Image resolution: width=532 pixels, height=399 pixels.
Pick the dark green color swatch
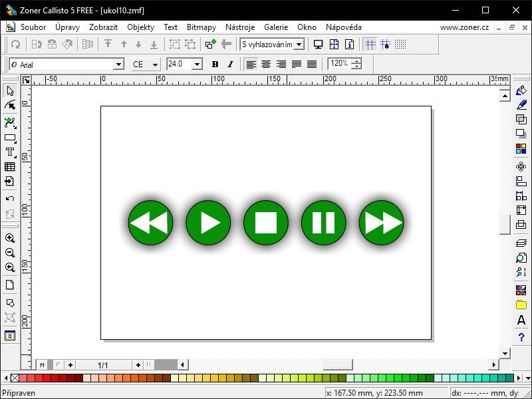click(x=430, y=378)
